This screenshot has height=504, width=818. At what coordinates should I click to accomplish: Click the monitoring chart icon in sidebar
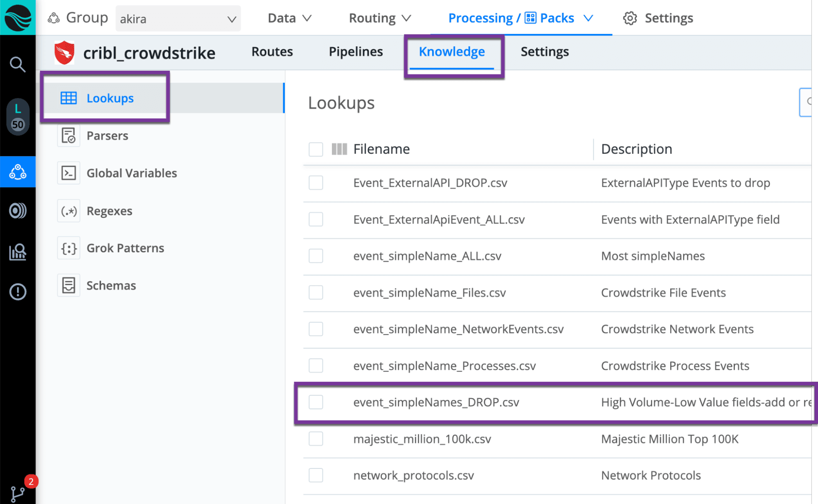pyautogui.click(x=18, y=252)
